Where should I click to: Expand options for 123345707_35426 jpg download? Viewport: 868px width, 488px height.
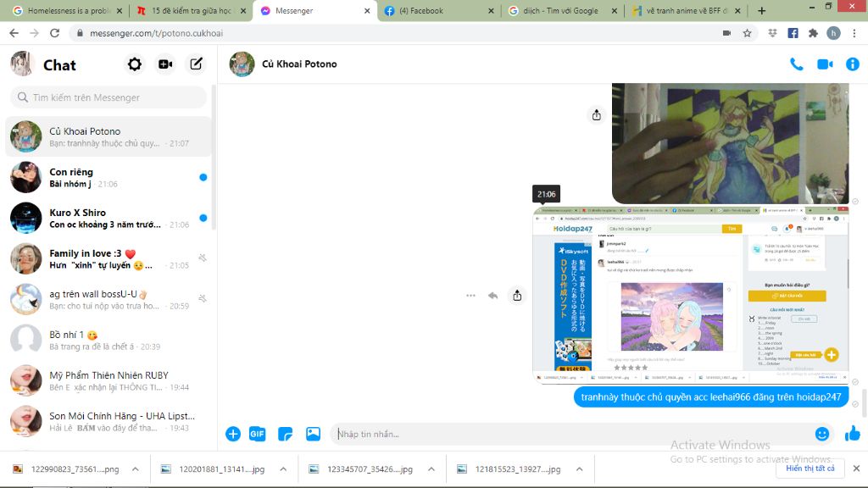[x=431, y=469]
